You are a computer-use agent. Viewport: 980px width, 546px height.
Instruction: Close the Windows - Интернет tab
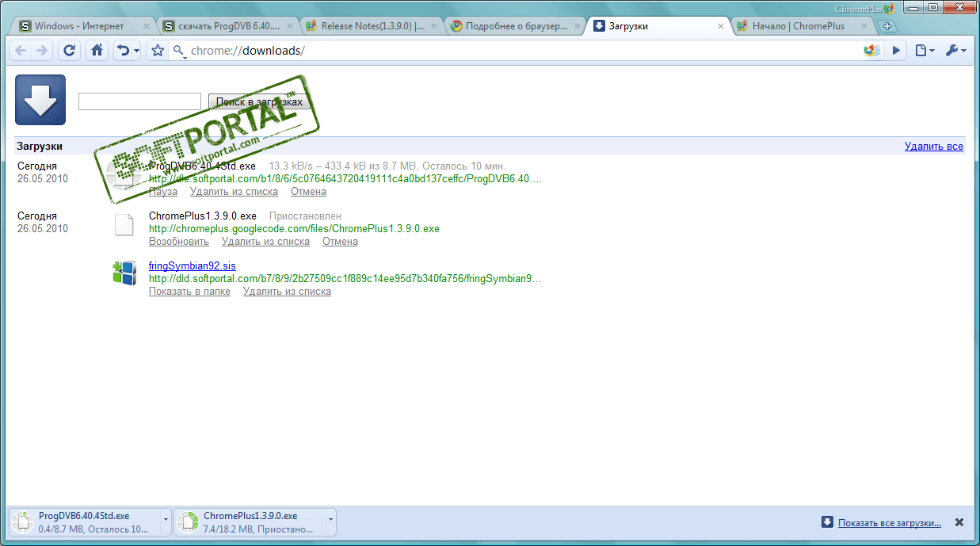[146, 26]
